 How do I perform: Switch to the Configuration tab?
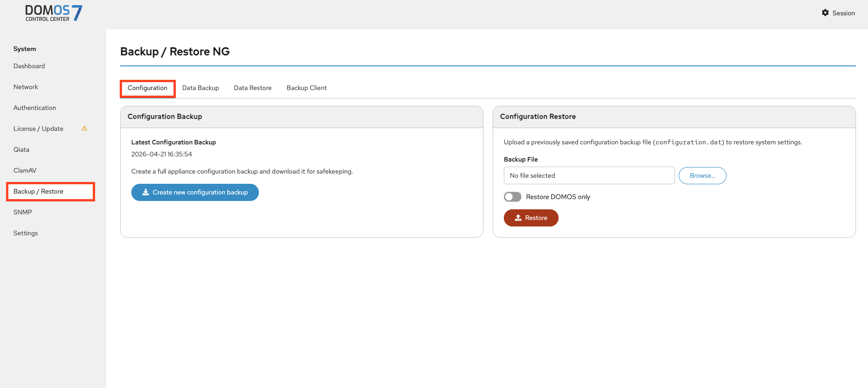(x=148, y=88)
